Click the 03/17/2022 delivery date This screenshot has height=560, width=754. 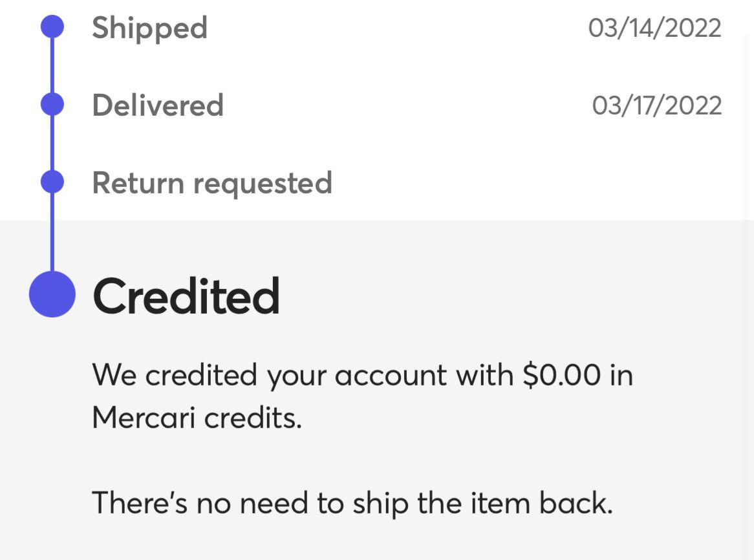click(658, 105)
